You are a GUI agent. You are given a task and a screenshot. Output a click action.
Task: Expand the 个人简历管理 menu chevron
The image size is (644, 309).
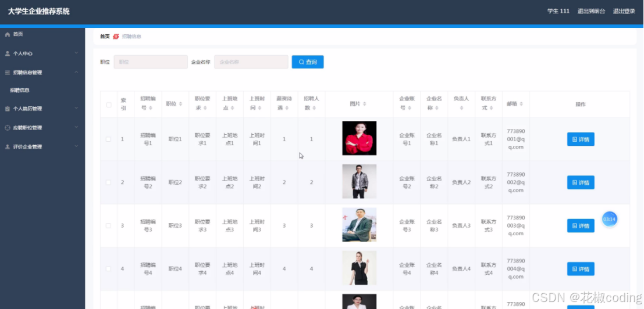pyautogui.click(x=76, y=108)
